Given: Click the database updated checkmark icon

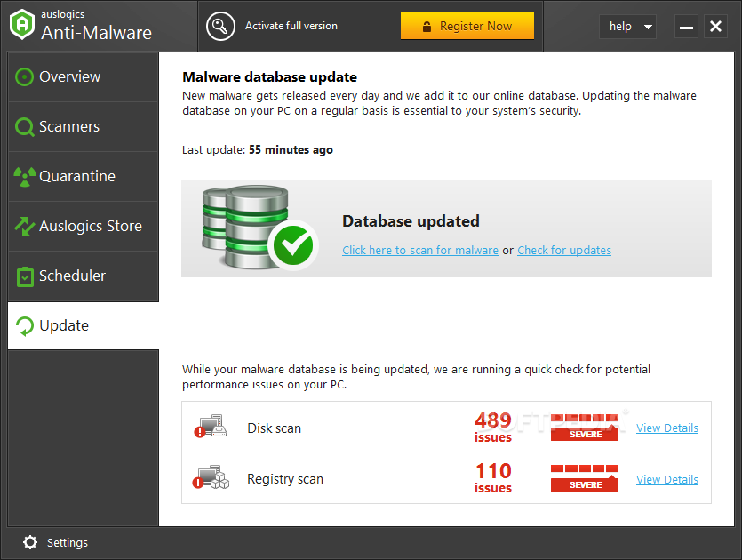Looking at the screenshot, I should click(x=293, y=245).
